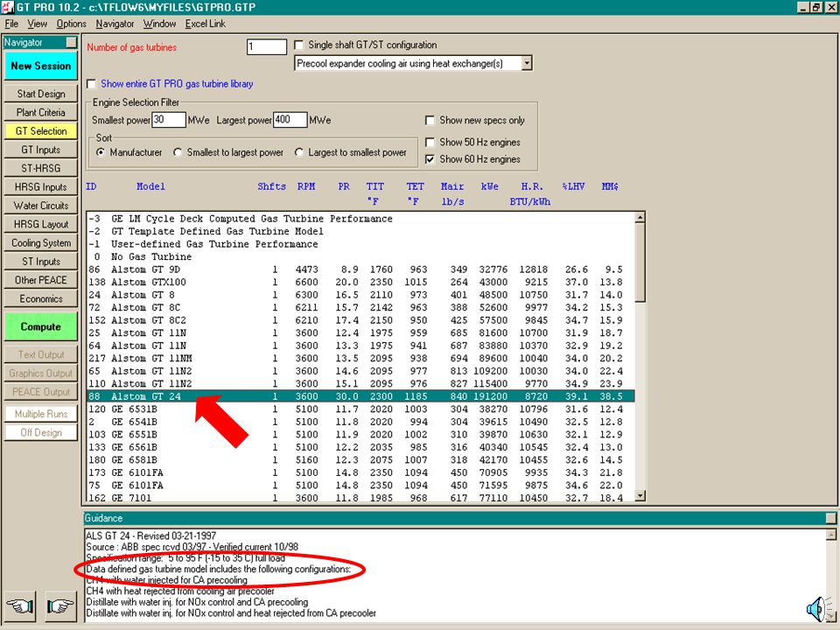The height and width of the screenshot is (630, 840).
Task: Open Cooling System section
Action: tap(41, 243)
